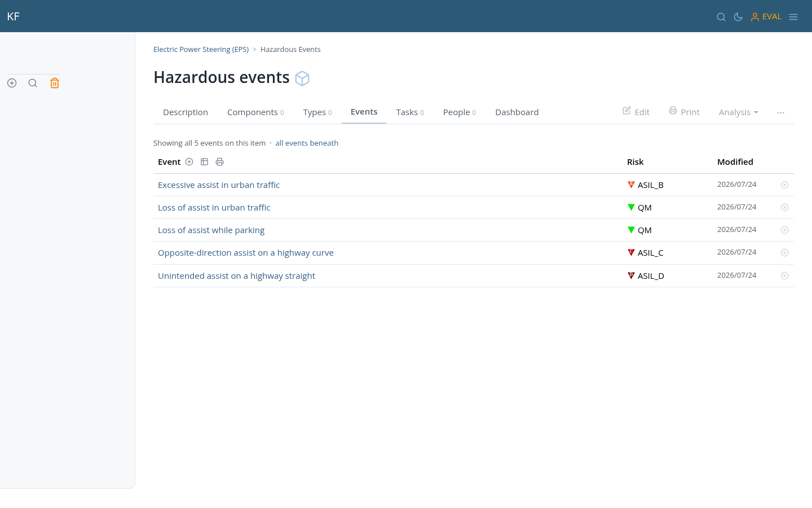Screen dimensions: 812x508
Task: Remove 'Loss of assist while parking' event
Action: 784,230
